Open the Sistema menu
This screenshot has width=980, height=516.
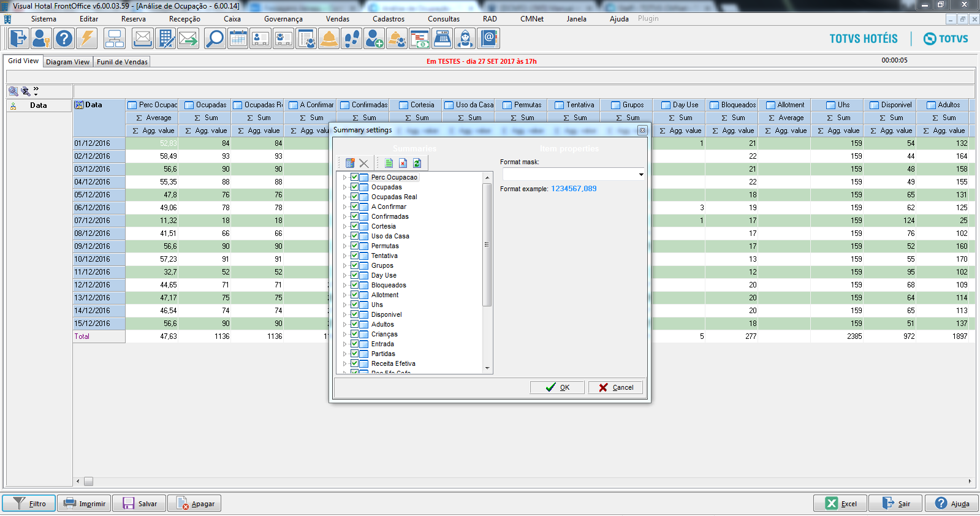pyautogui.click(x=44, y=19)
